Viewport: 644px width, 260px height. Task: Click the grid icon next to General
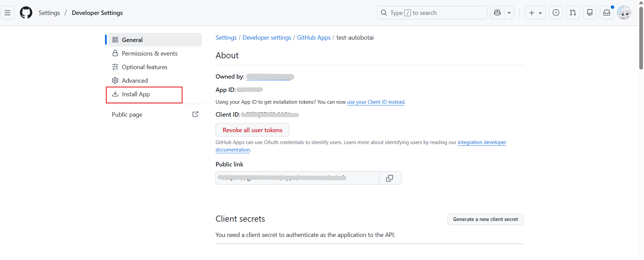tap(115, 40)
